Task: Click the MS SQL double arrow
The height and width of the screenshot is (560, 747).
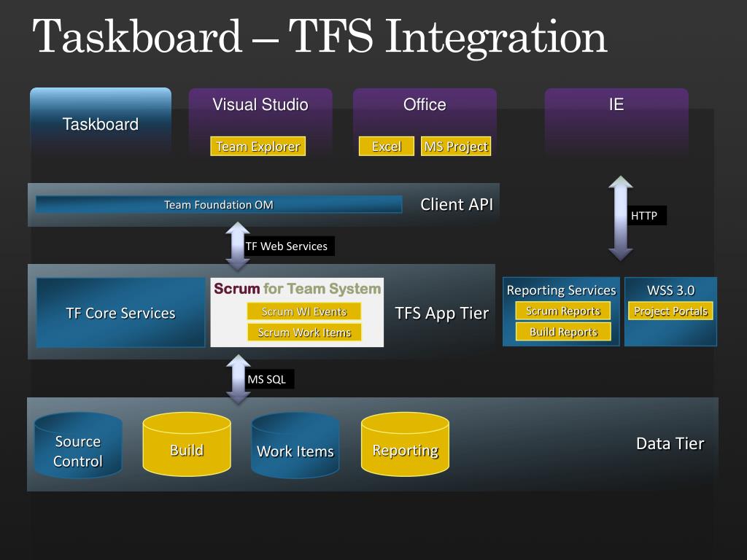Action: (239, 379)
